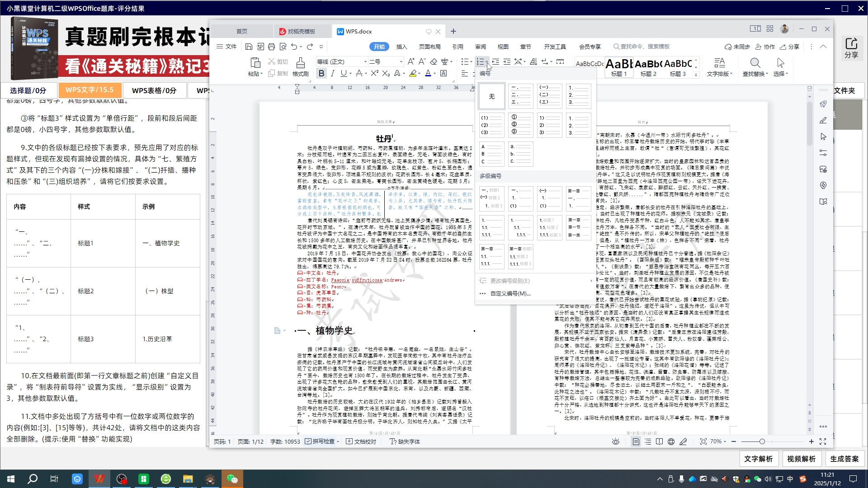
Task: Click the superscript X² icon
Action: (374, 73)
